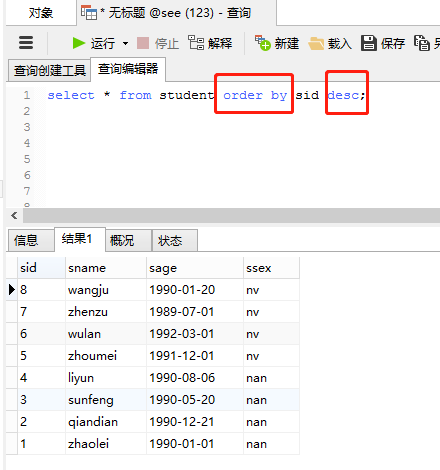440x470 pixels.
Task: Click the current-row indicator arrow for row 8
Action: [x=12, y=290]
